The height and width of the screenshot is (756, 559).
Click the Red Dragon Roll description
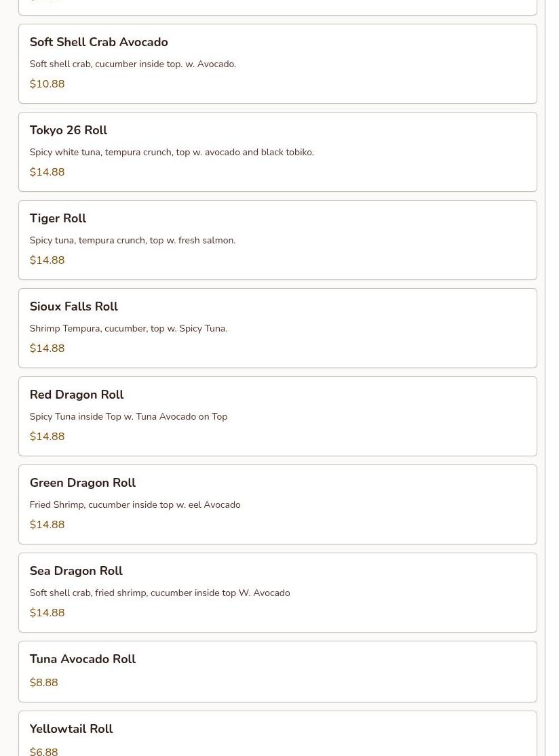pyautogui.click(x=128, y=416)
